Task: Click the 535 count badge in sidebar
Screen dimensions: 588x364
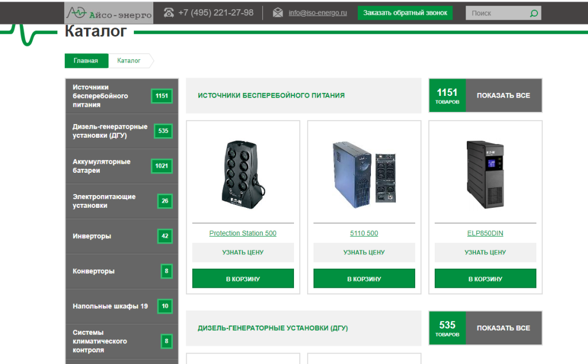Action: pos(163,131)
